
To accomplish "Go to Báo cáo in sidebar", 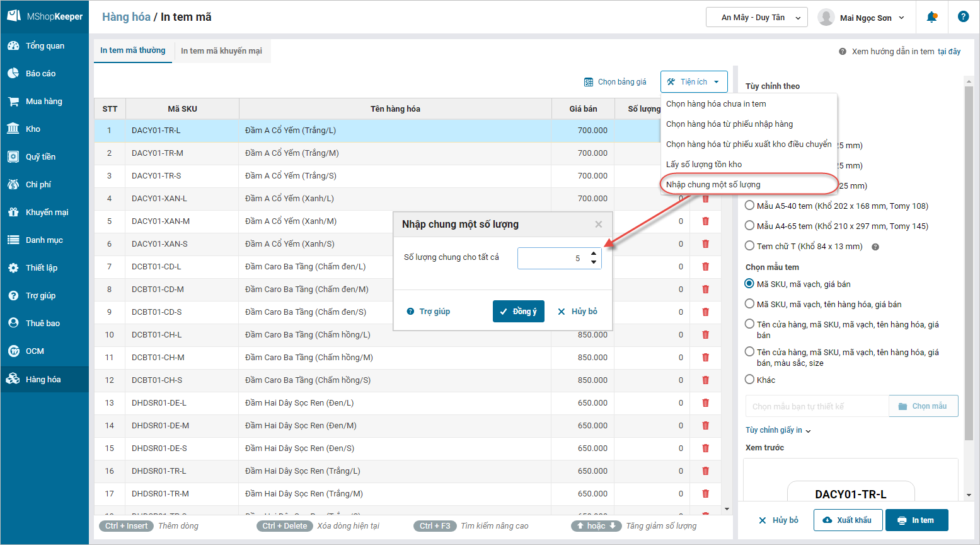I will coord(40,73).
